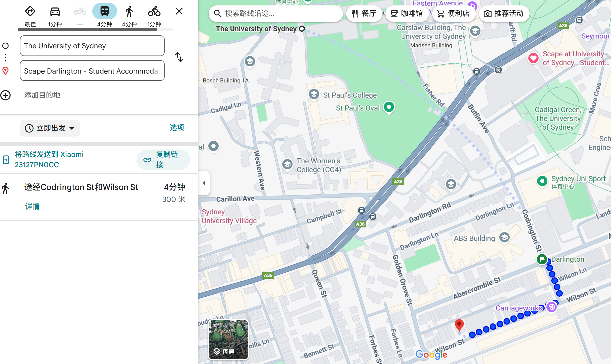
Task: Open details for Codrington St route
Action: (32, 207)
